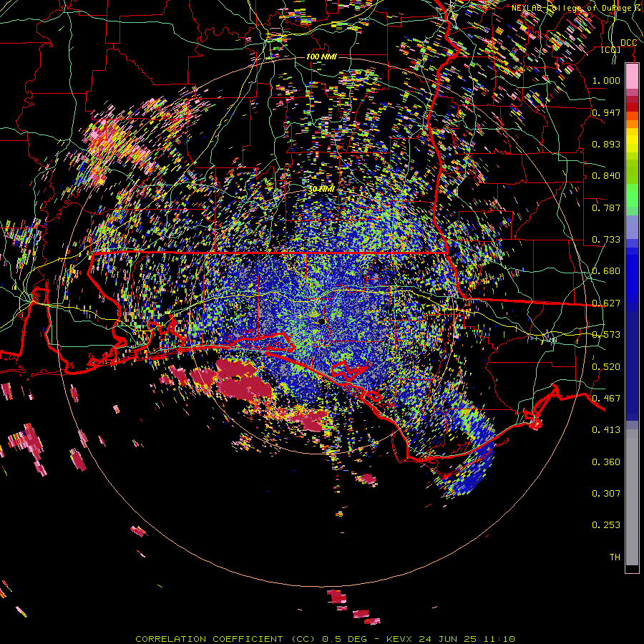Viewport: 644px width, 644px height.
Task: Click the TH threshold label on the legend
Action: 615,557
